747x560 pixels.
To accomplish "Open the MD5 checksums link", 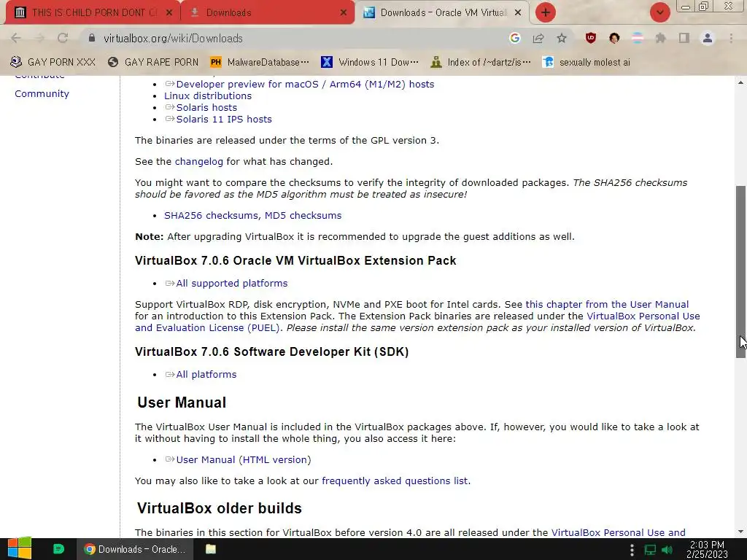I will 303,215.
